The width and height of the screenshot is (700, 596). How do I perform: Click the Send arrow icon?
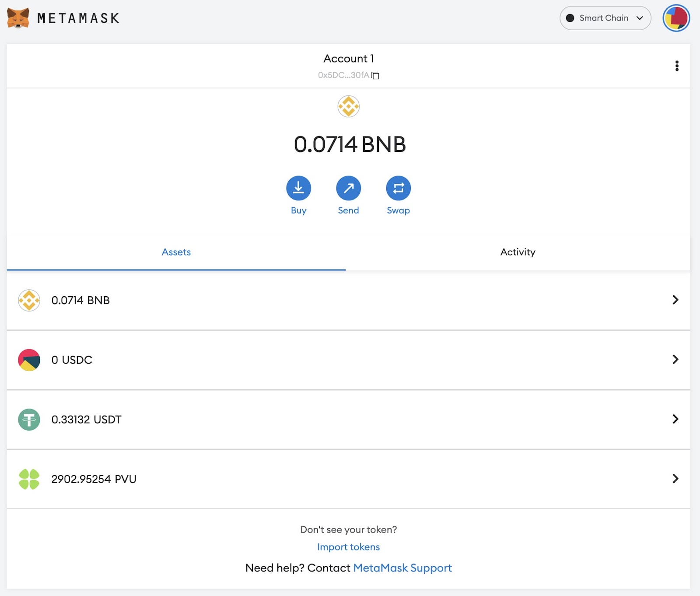click(348, 188)
